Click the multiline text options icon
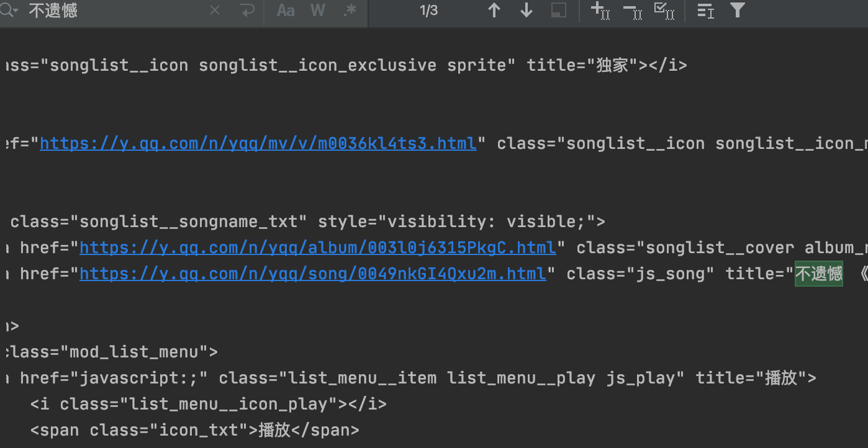This screenshot has width=868, height=448. point(705,10)
